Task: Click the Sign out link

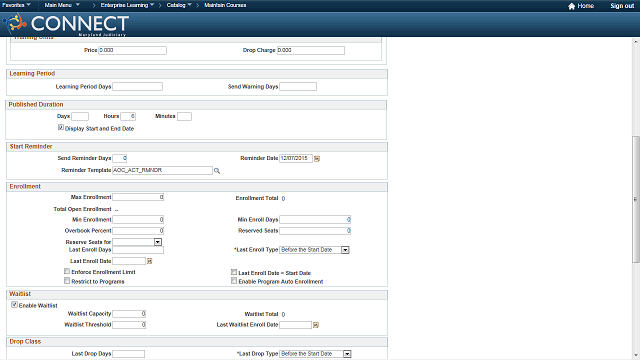Action: pyautogui.click(x=622, y=6)
